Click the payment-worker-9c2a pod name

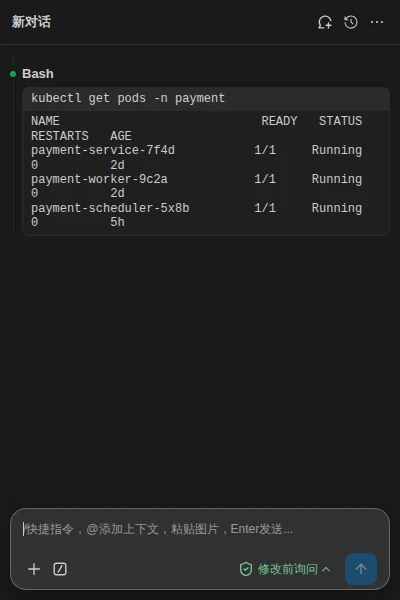tap(99, 179)
